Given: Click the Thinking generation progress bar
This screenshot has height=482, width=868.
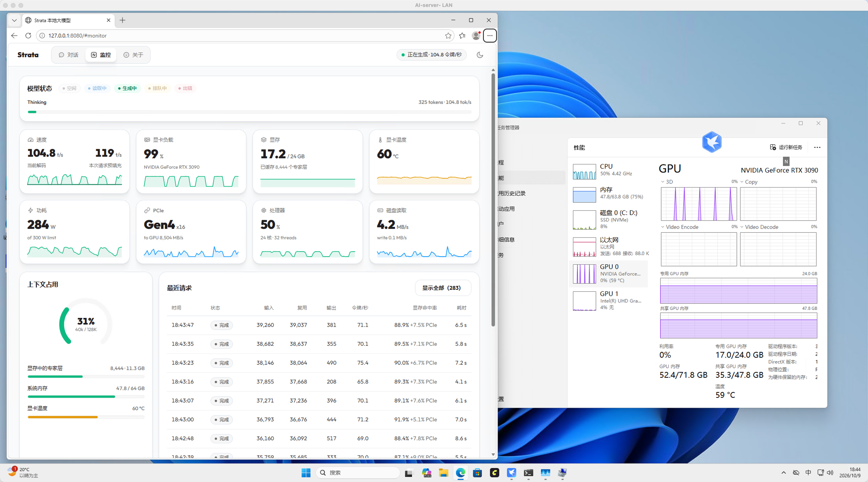Looking at the screenshot, I should point(249,112).
